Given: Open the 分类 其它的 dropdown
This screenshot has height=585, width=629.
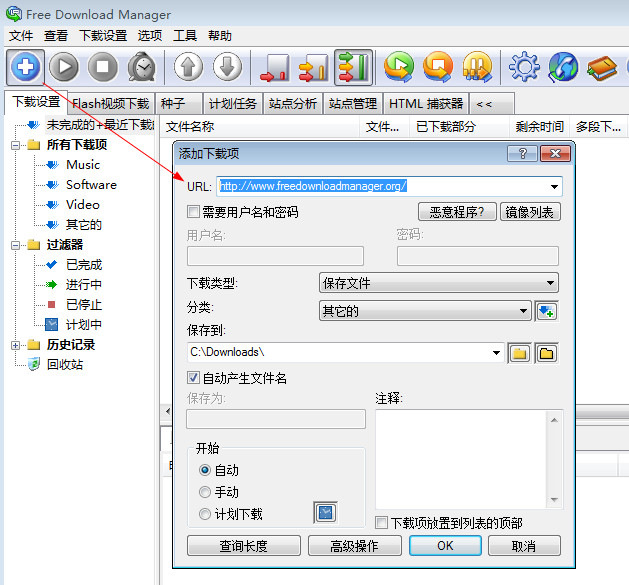Looking at the screenshot, I should coord(425,311).
